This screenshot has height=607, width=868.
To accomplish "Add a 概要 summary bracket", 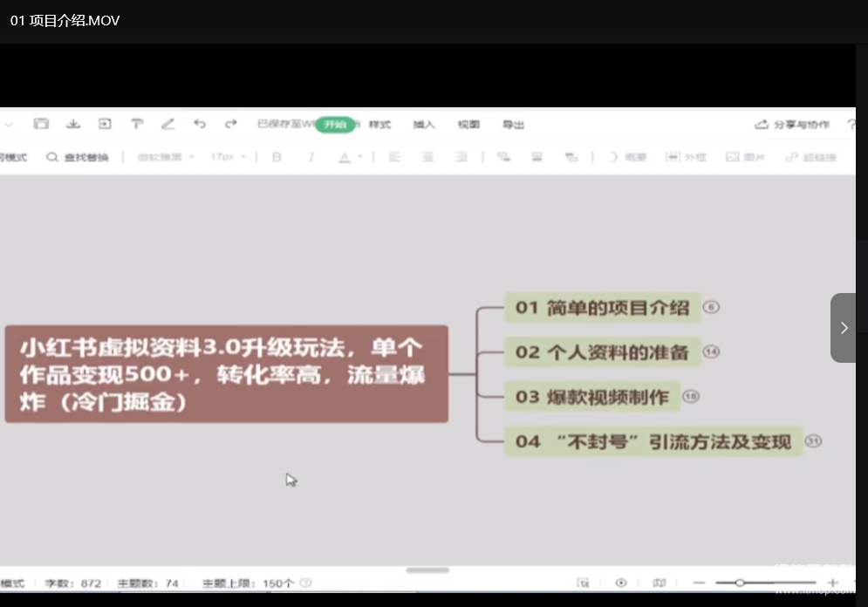I will 628,157.
